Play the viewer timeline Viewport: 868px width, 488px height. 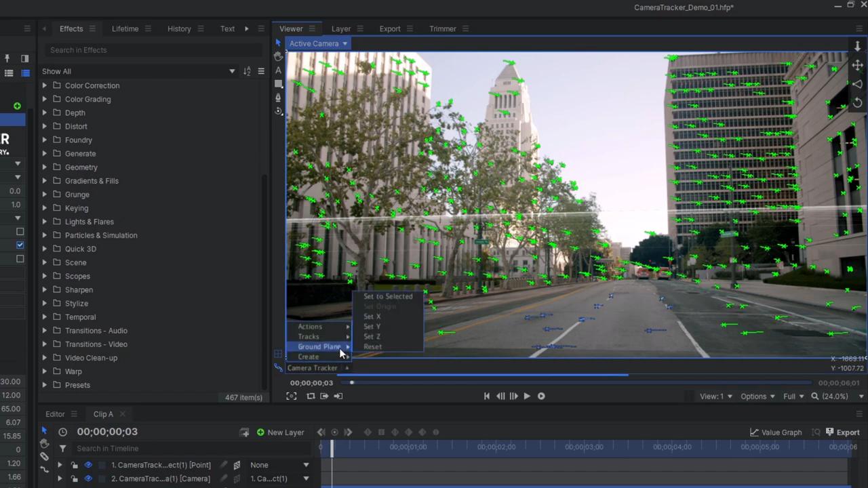click(x=527, y=396)
